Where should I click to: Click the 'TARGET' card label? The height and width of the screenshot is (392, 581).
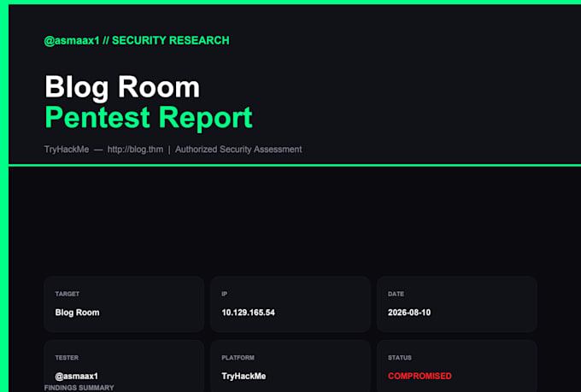[67, 294]
